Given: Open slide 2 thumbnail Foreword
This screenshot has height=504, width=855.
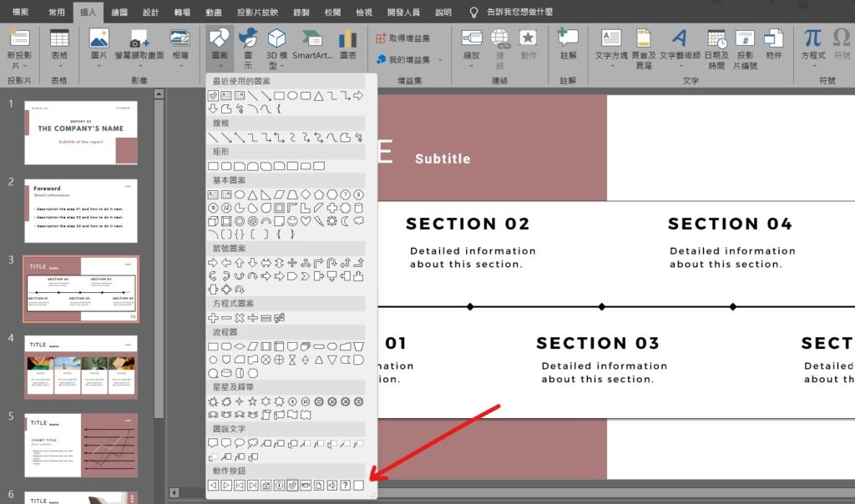Looking at the screenshot, I should [81, 211].
